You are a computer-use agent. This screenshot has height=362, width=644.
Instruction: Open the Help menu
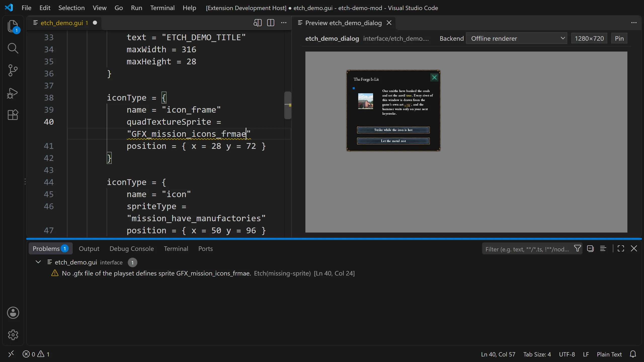click(189, 8)
